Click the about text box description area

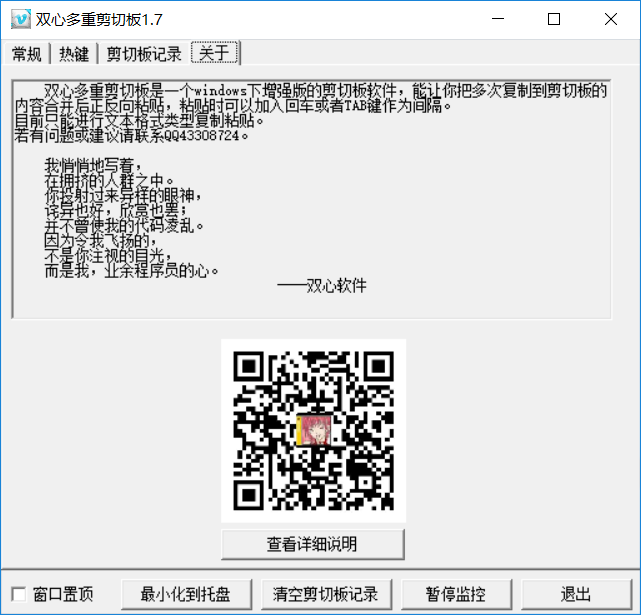pos(312,199)
